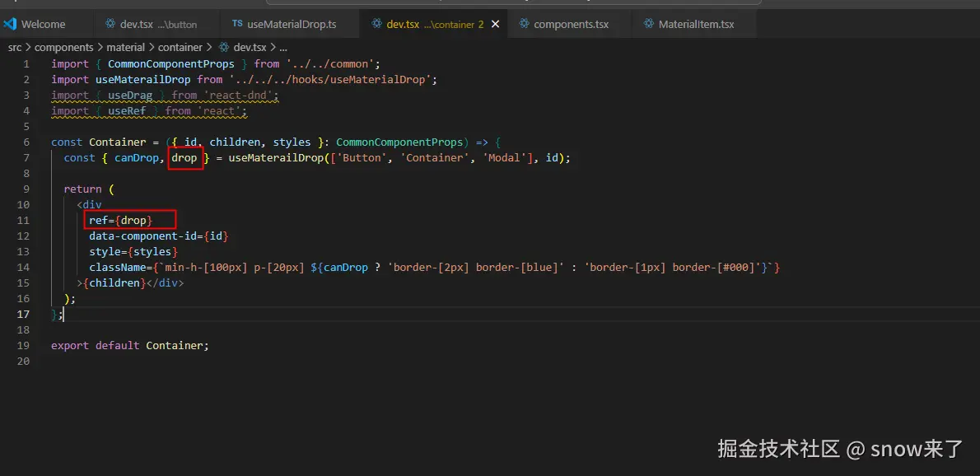Click 'drop' in the line 7 destructuring

(x=184, y=158)
